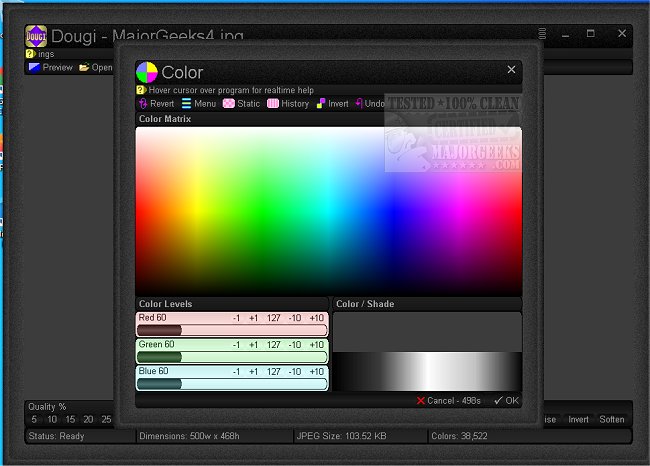This screenshot has width=650, height=466.
Task: Confirm color with OK
Action: click(507, 401)
